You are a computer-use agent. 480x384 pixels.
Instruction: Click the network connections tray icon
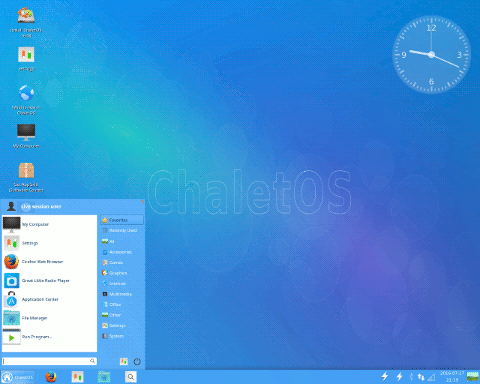pyautogui.click(x=421, y=377)
